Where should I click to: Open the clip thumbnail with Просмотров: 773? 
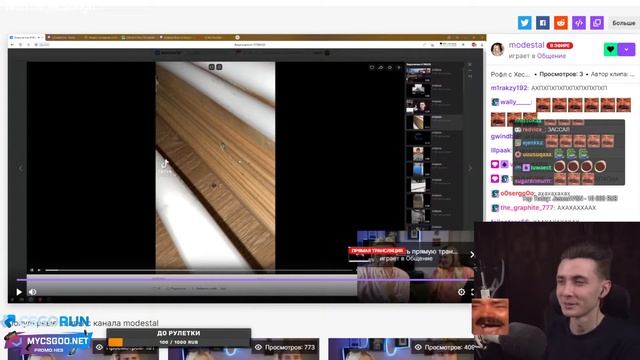point(244,349)
